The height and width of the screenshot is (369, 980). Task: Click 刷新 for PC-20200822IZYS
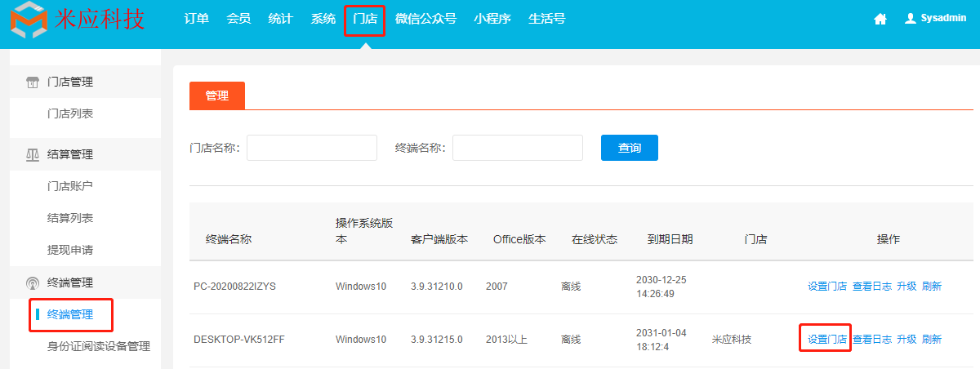[x=932, y=287]
